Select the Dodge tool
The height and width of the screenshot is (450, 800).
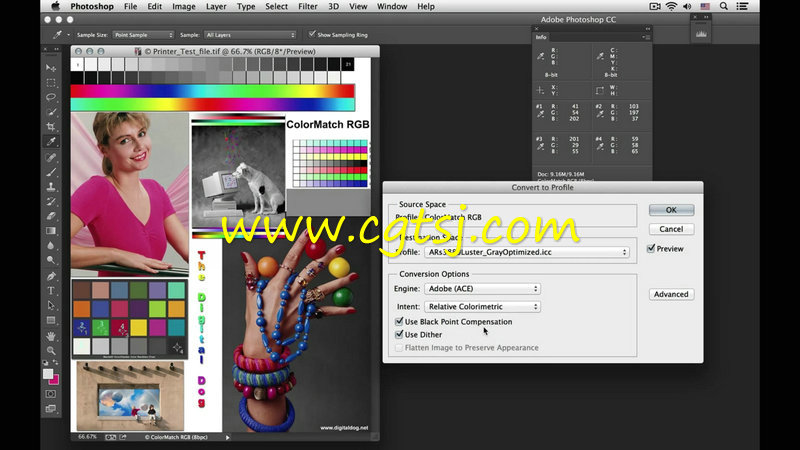(x=51, y=260)
